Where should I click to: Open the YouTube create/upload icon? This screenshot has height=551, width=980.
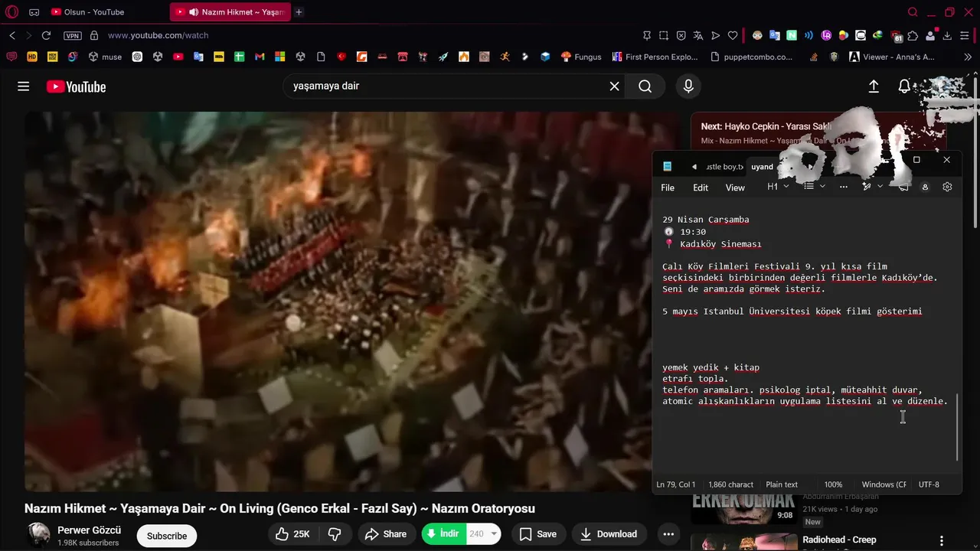(x=874, y=86)
